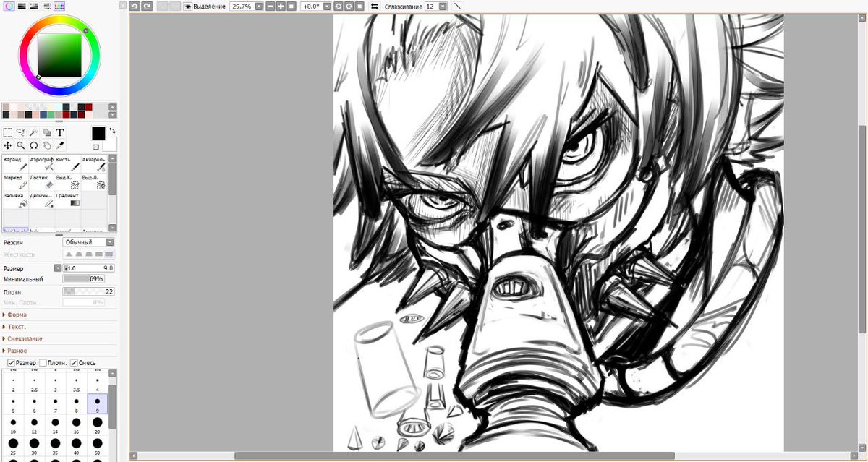Choose the Кисть brush
Image resolution: width=868 pixels, height=462 pixels.
[x=67, y=163]
